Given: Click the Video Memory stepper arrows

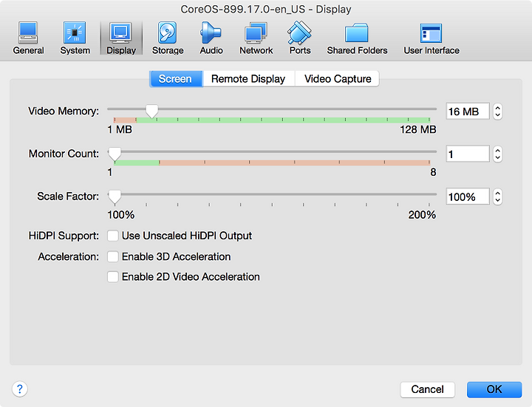Looking at the screenshot, I should (498, 112).
